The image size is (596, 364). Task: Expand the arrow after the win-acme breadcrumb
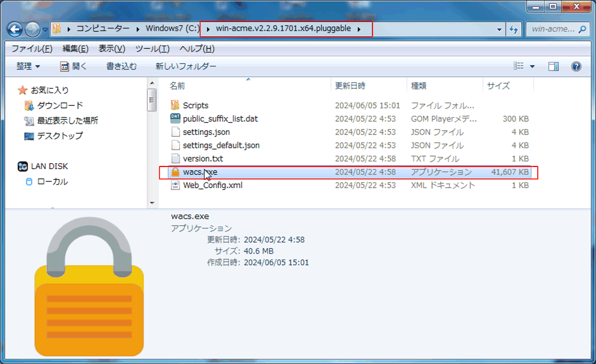pos(359,29)
